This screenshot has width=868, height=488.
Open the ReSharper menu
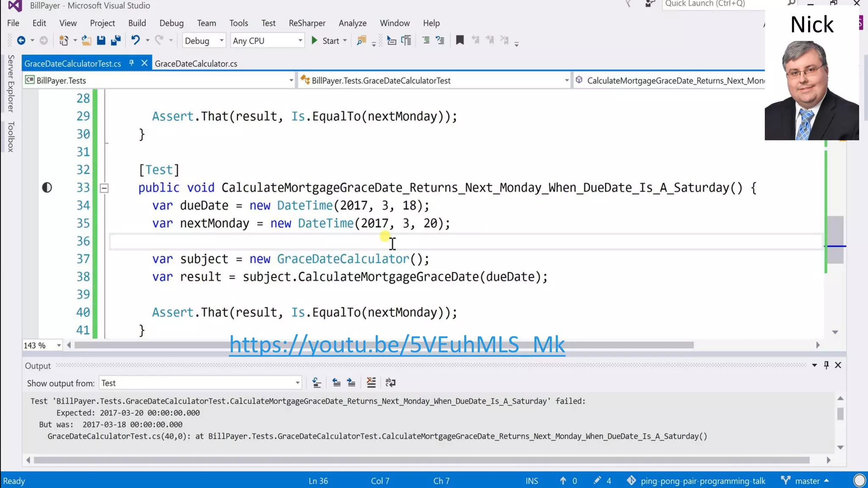pos(307,23)
